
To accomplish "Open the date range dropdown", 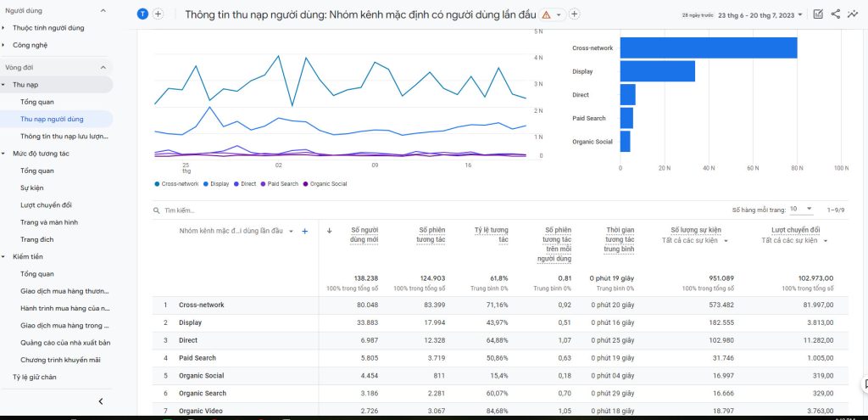I will [x=759, y=14].
